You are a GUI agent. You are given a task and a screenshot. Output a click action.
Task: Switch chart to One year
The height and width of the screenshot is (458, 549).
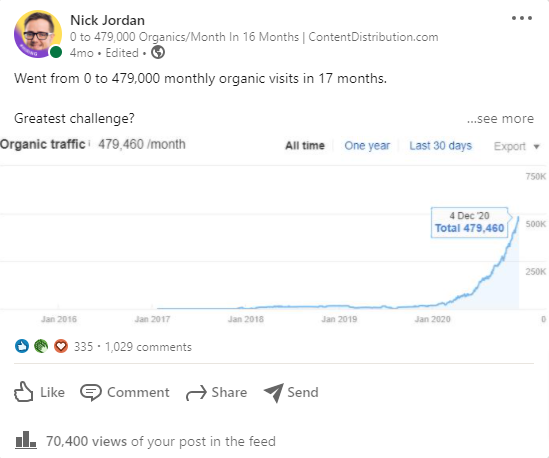click(x=367, y=145)
